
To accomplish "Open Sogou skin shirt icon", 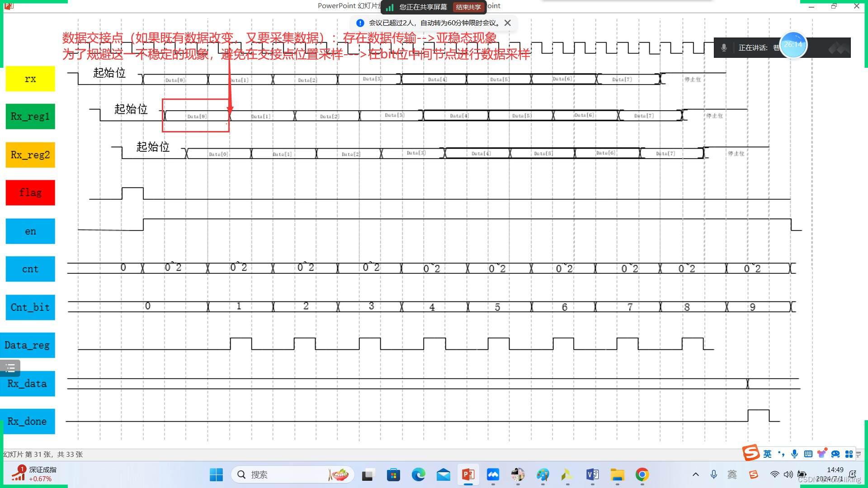I will [821, 454].
